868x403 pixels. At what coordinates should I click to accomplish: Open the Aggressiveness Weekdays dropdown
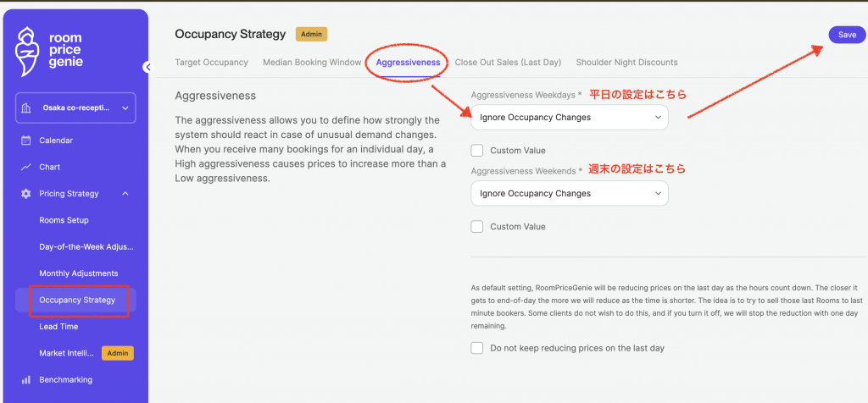(570, 118)
